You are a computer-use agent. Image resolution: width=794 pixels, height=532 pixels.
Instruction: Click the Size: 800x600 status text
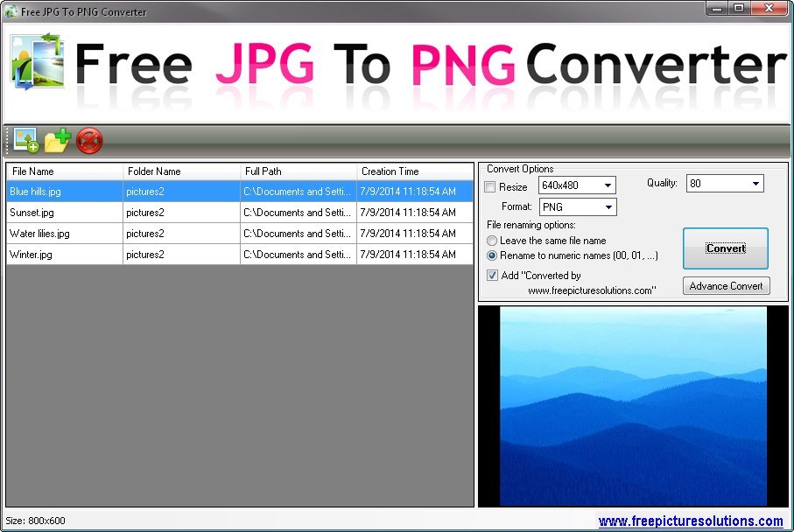point(35,521)
